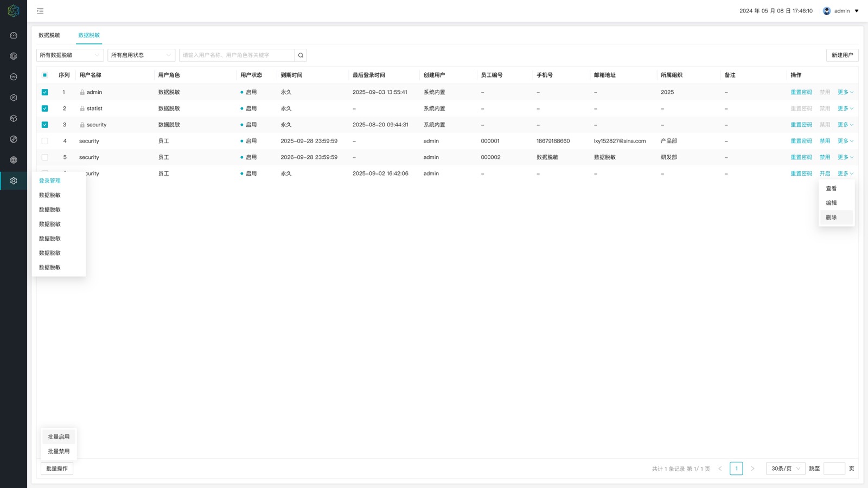Click 重置密码 for row 4
Viewport: 868px width, 488px height.
(x=801, y=141)
